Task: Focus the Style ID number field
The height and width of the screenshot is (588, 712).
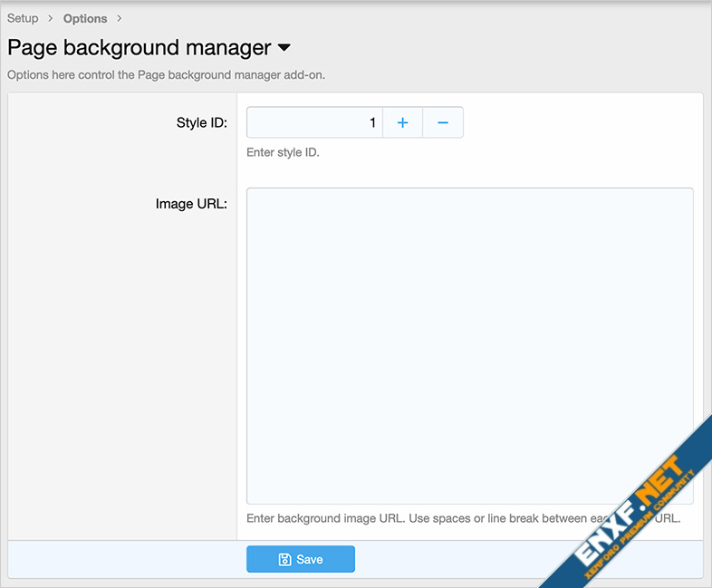Action: click(x=314, y=123)
